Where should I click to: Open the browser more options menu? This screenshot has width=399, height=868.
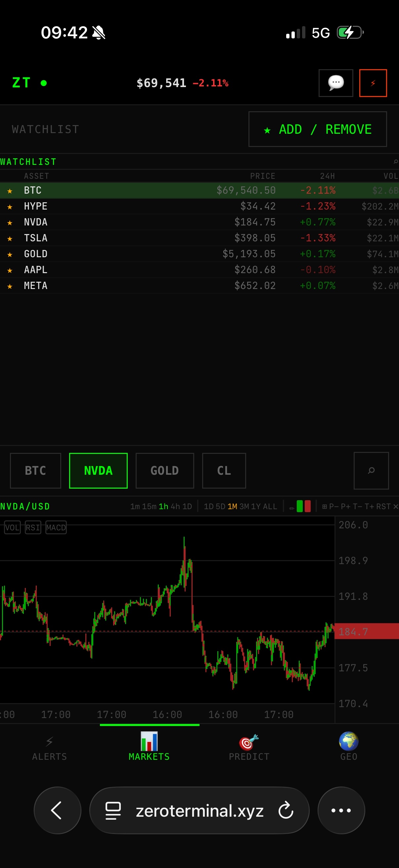(x=341, y=810)
